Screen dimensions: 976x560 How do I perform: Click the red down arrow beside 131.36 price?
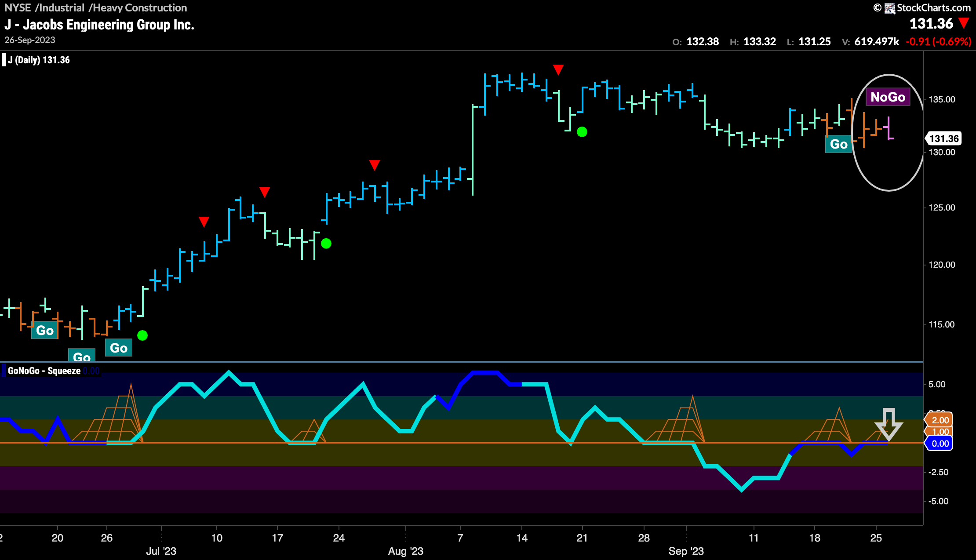coord(964,23)
